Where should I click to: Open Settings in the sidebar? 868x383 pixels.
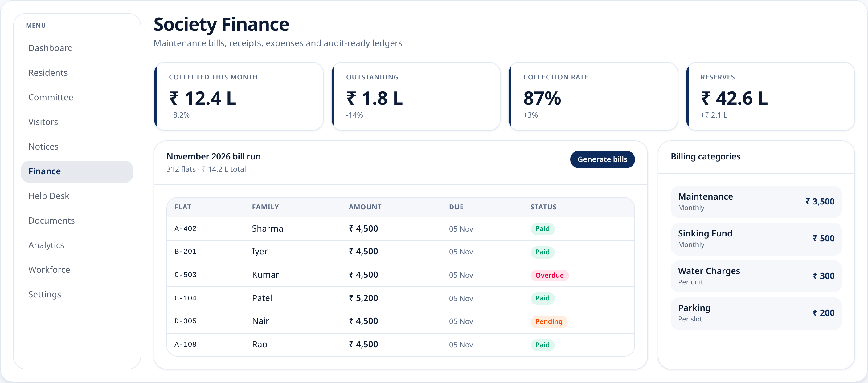point(77,295)
